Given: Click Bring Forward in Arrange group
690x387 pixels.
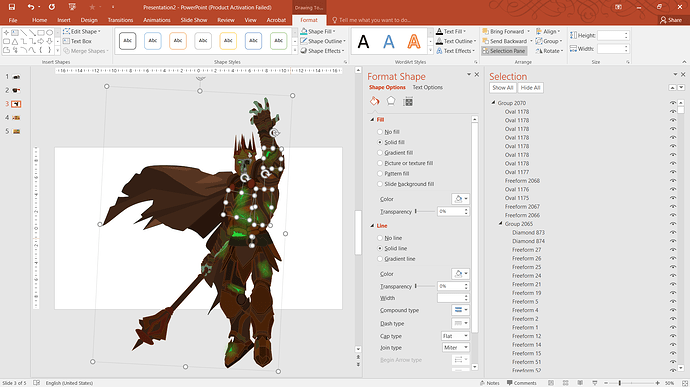Looking at the screenshot, I should (x=503, y=31).
